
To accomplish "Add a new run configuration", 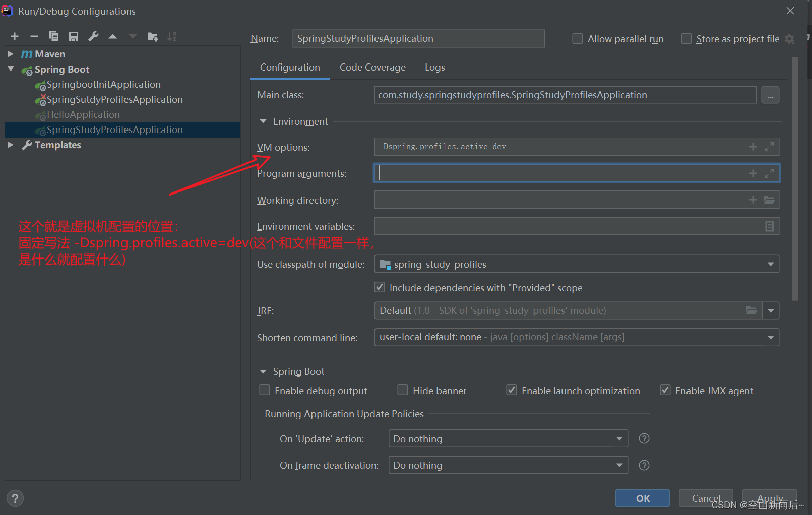I will (x=15, y=36).
